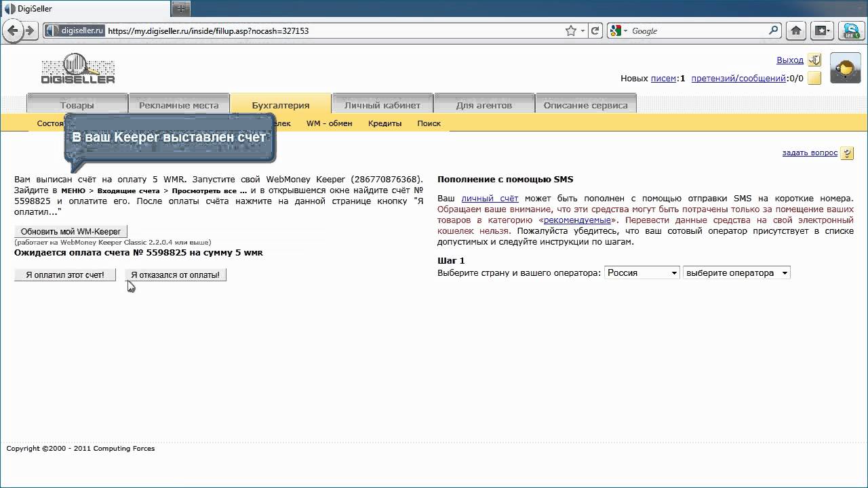
Task: Click the exit door icon next to Выход
Action: pyautogui.click(x=814, y=60)
